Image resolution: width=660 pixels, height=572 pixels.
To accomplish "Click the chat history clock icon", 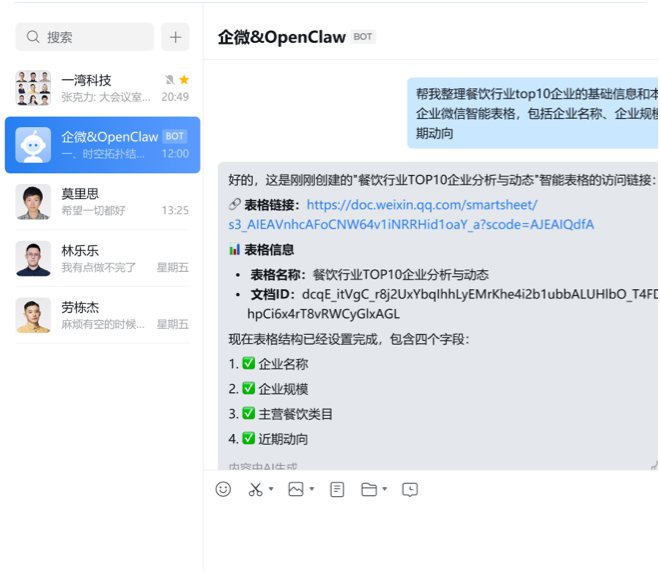I will 410,490.
